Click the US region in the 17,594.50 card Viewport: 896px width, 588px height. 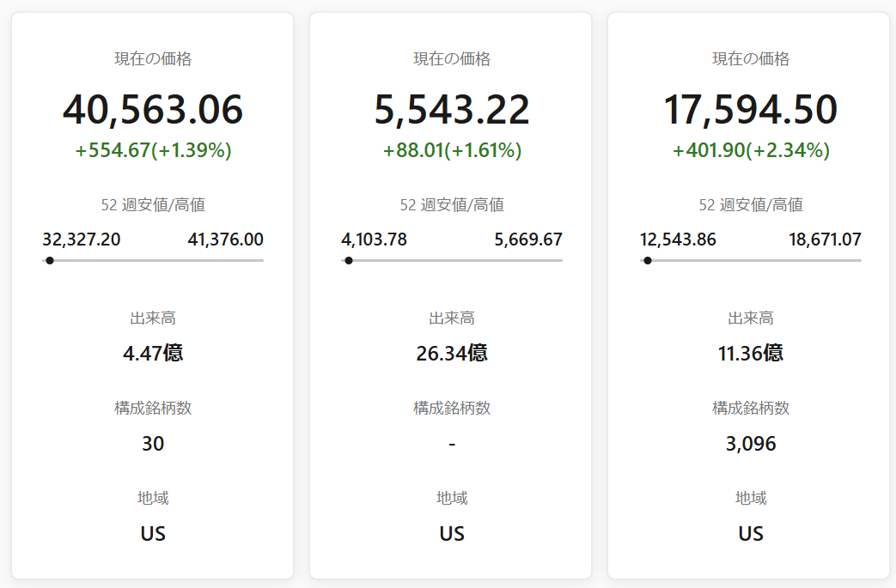[x=750, y=534]
